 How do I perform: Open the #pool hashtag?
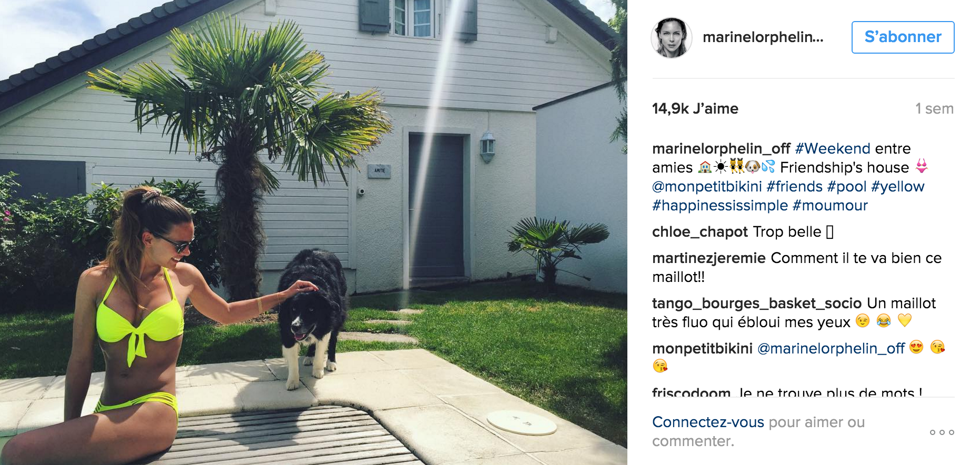[x=847, y=187]
